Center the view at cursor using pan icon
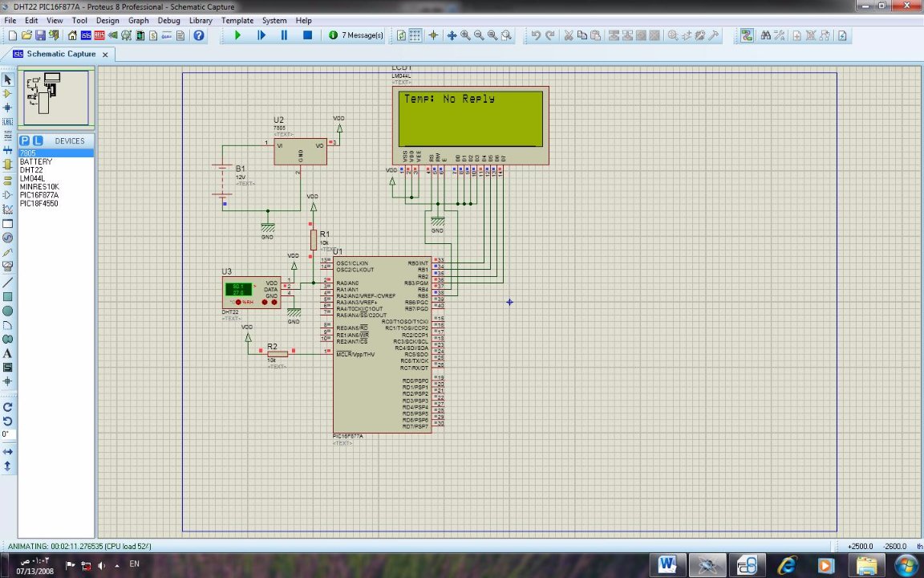This screenshot has height=578, width=924. pos(452,35)
